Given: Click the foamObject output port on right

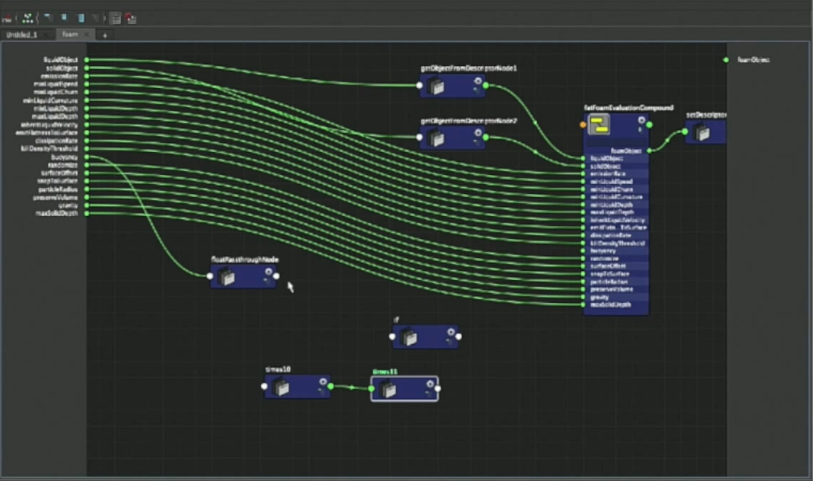Looking at the screenshot, I should coord(727,60).
